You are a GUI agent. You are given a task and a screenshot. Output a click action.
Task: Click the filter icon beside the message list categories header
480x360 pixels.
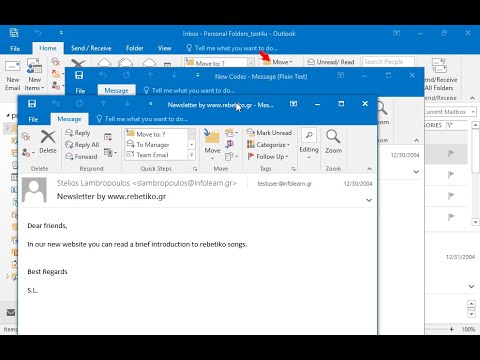(449, 125)
